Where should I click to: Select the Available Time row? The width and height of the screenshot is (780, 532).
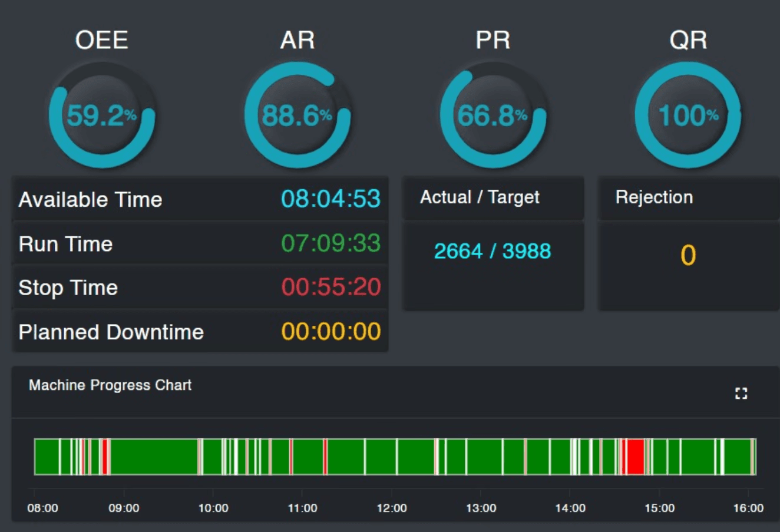click(200, 199)
